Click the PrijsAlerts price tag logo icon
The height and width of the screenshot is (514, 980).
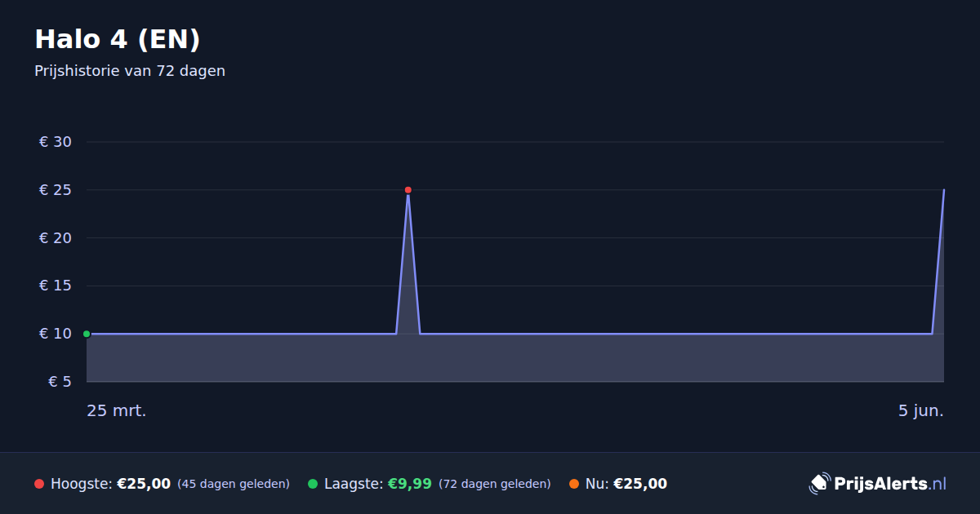pos(819,484)
